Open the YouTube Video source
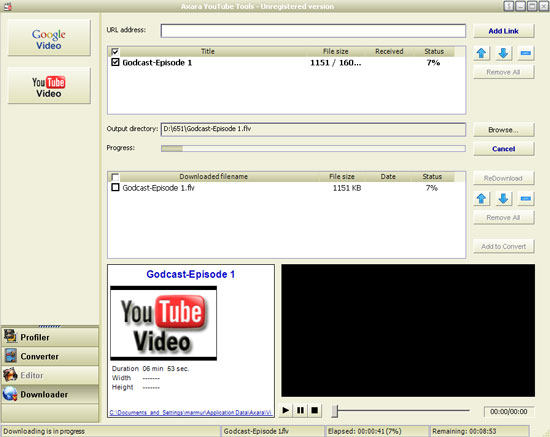 (49, 86)
